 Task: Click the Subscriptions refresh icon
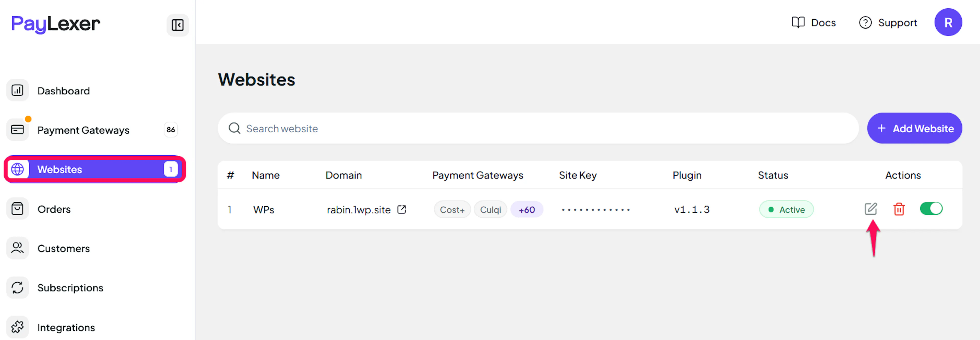click(x=18, y=287)
